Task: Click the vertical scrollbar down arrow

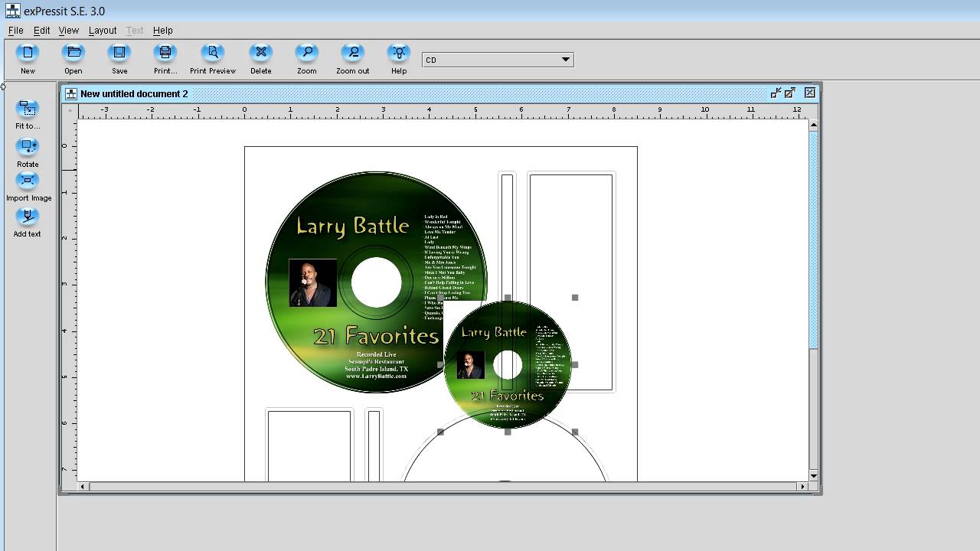Action: (x=814, y=476)
